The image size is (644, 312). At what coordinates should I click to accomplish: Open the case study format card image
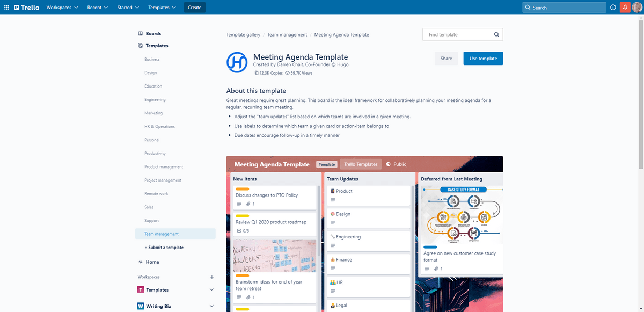[x=462, y=214]
